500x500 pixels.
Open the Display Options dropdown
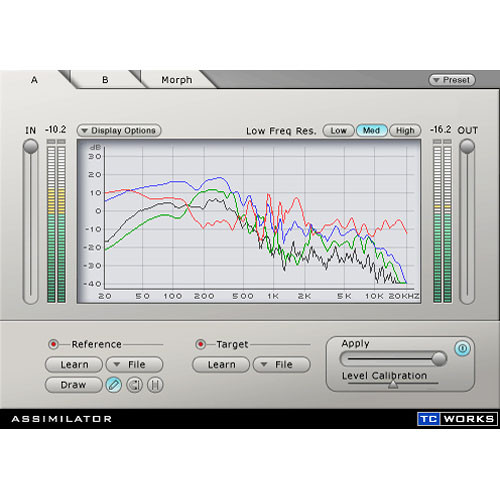click(x=119, y=130)
